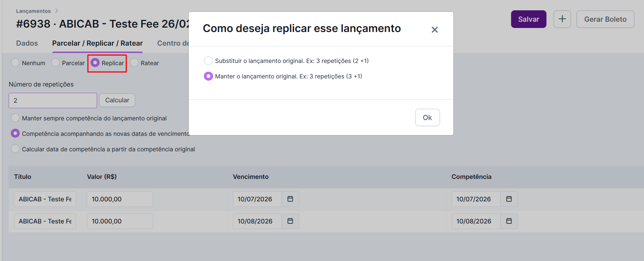Image resolution: width=644 pixels, height=261 pixels.
Task: Select 'Calcular data de competência' option
Action: click(x=15, y=149)
